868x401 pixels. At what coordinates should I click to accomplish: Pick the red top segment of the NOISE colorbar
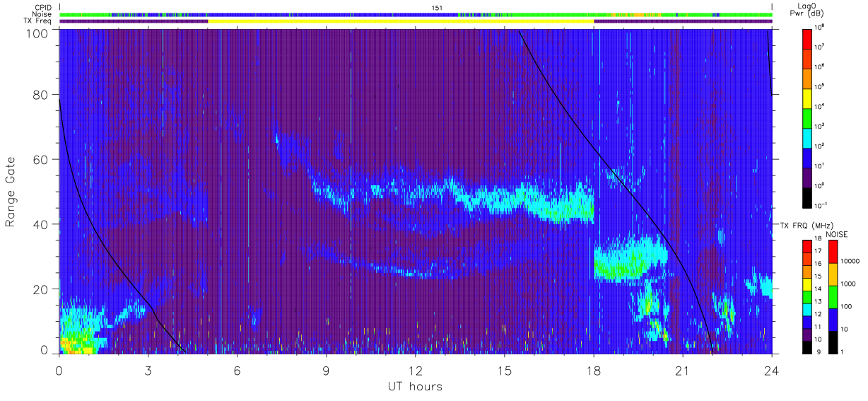[x=833, y=251]
